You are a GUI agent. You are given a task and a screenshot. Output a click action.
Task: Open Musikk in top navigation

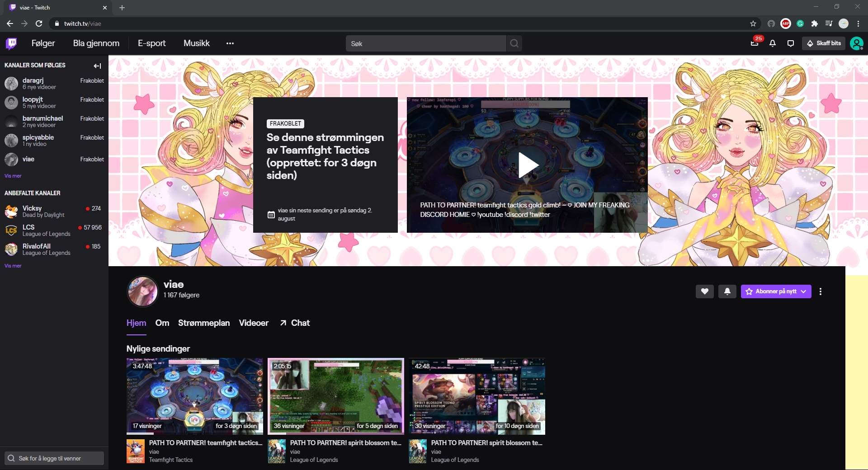197,43
